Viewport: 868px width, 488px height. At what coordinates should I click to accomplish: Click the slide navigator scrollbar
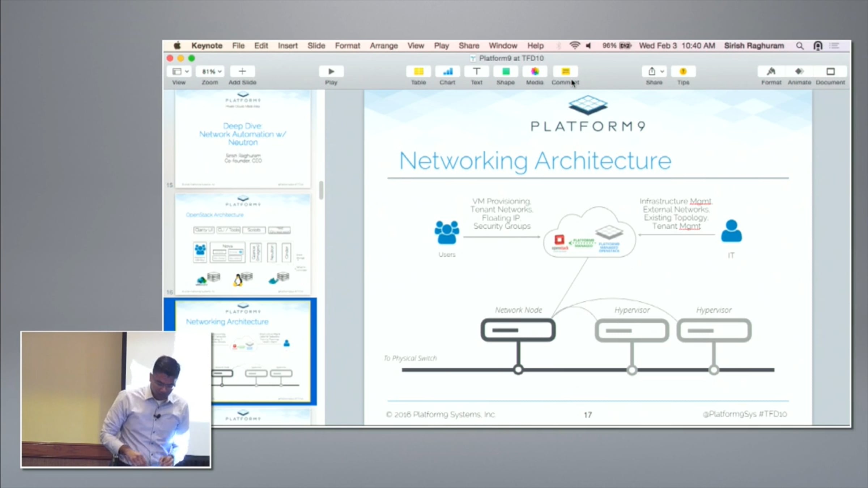click(321, 190)
